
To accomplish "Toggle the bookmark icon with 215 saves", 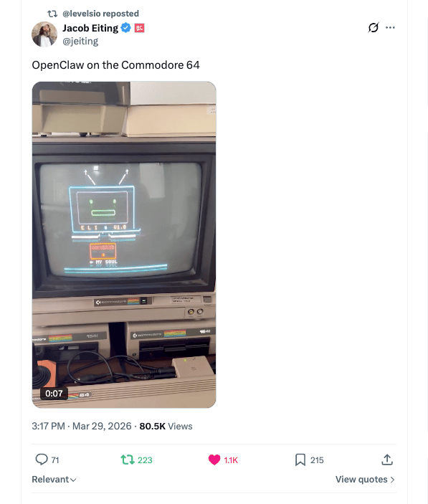I will (300, 460).
